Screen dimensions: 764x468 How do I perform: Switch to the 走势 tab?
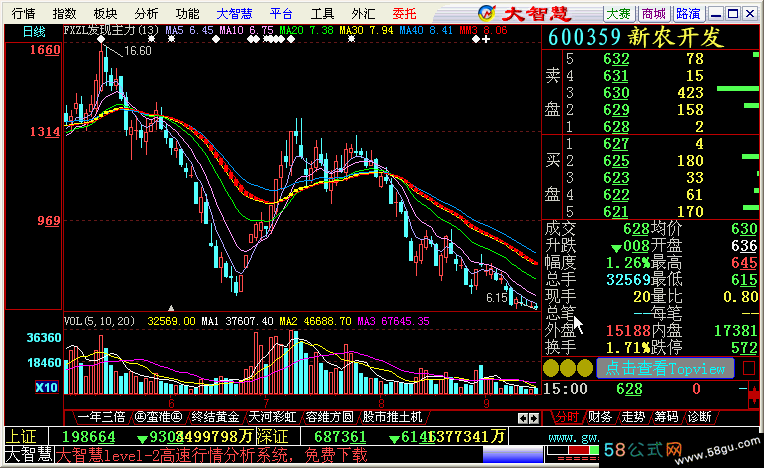point(633,417)
